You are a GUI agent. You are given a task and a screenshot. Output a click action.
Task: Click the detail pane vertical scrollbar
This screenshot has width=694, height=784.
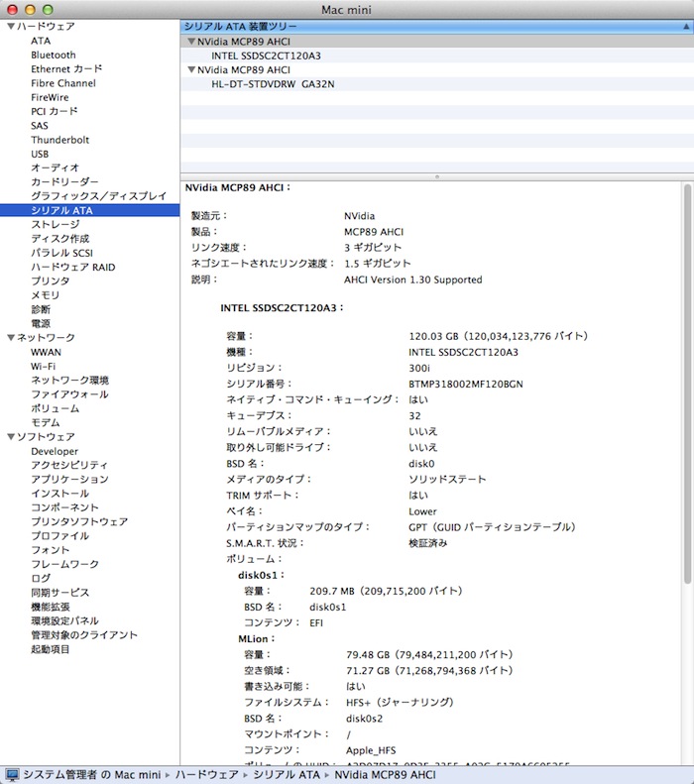coord(688,396)
